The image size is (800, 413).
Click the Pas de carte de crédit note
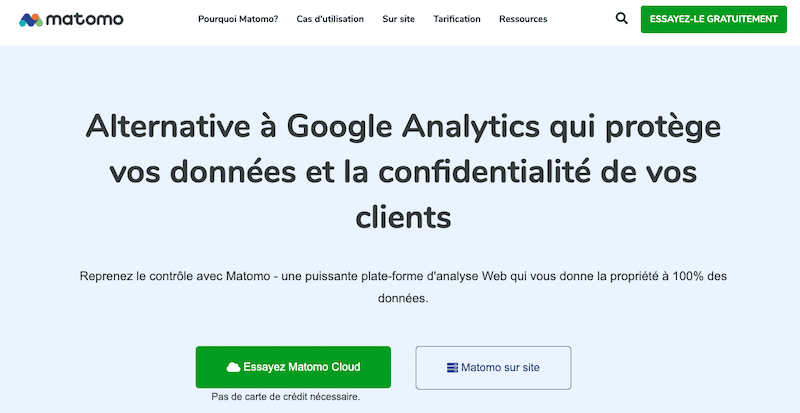286,397
